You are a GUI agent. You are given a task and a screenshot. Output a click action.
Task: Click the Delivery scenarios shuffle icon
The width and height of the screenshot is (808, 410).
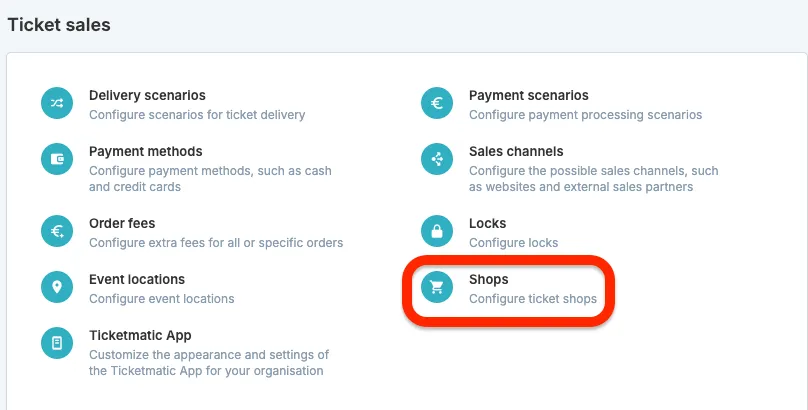(57, 103)
